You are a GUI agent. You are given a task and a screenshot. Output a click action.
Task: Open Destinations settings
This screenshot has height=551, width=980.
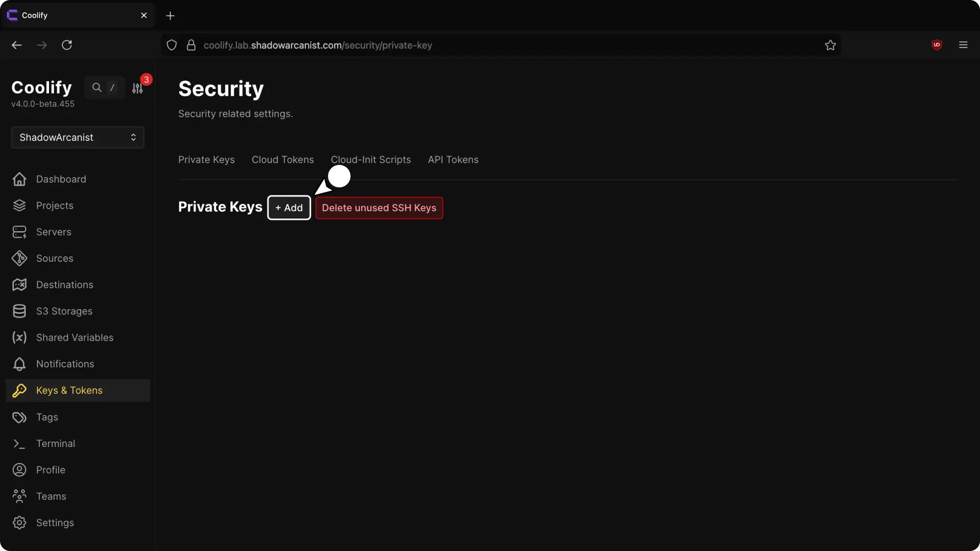click(64, 285)
